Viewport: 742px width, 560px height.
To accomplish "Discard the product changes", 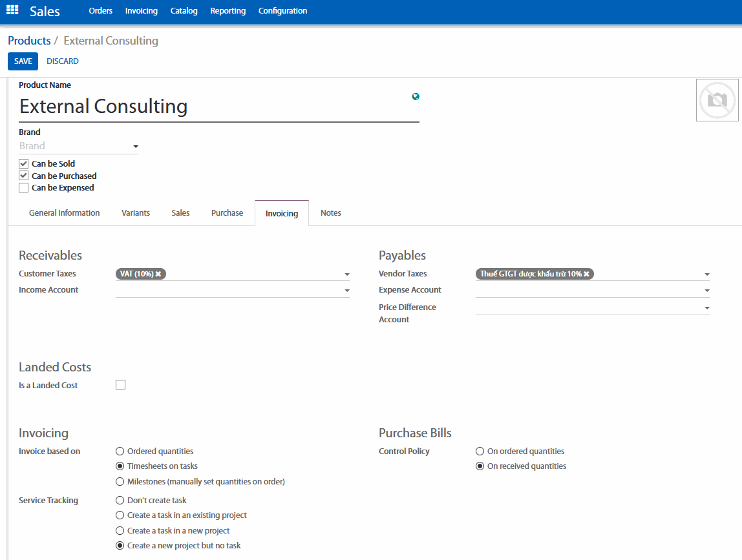I will click(63, 61).
